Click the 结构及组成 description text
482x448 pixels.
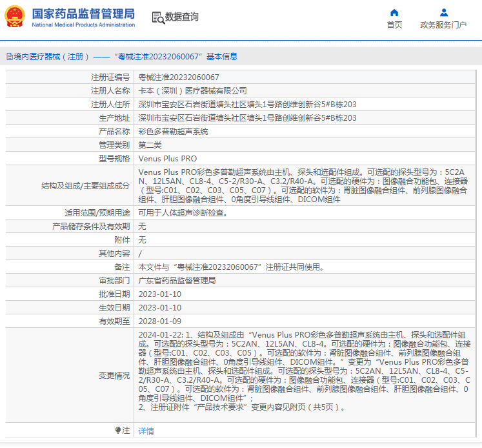(303, 185)
